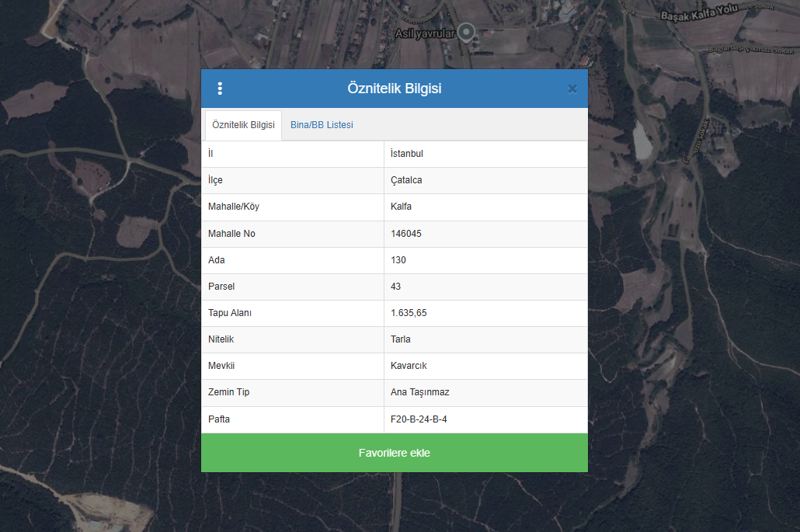Viewport: 800px width, 532px height.
Task: Select the Ada value 130
Action: [x=398, y=260]
